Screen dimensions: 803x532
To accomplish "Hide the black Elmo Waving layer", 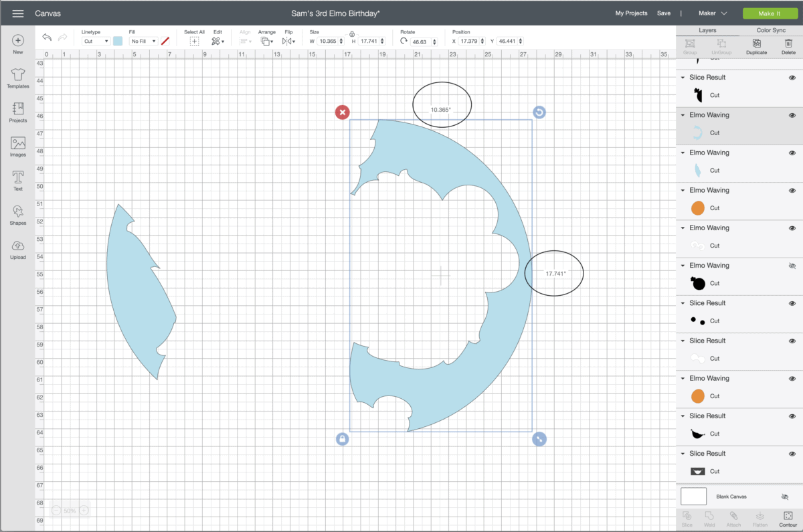I will [792, 265].
